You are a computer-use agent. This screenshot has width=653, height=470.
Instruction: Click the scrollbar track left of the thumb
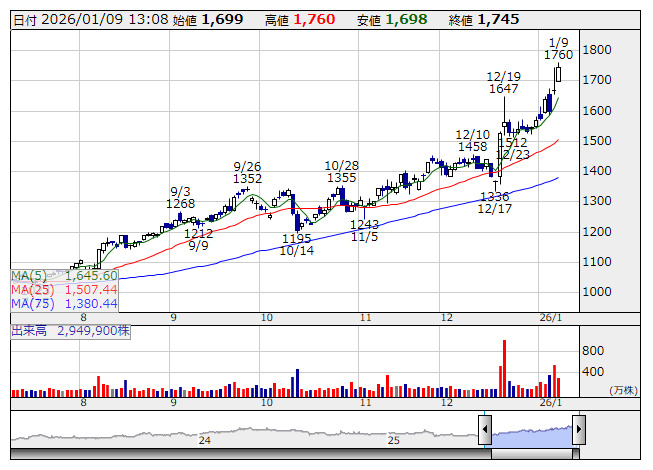point(250,453)
